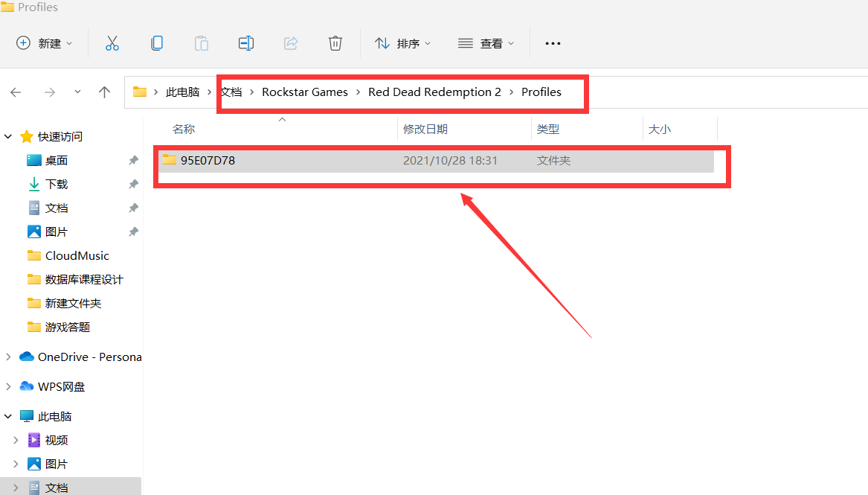Click the 此电脑 monitor icon

pos(27,416)
